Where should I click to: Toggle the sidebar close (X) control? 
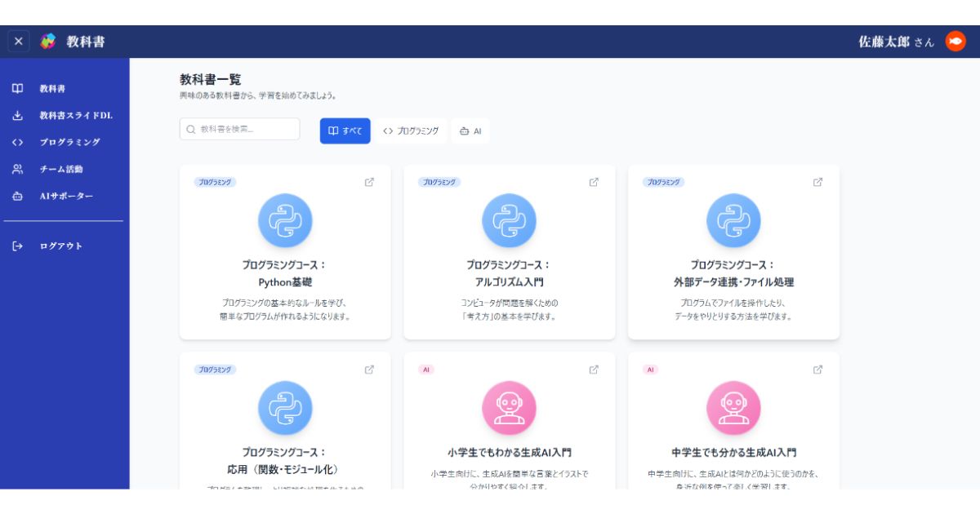point(17,41)
